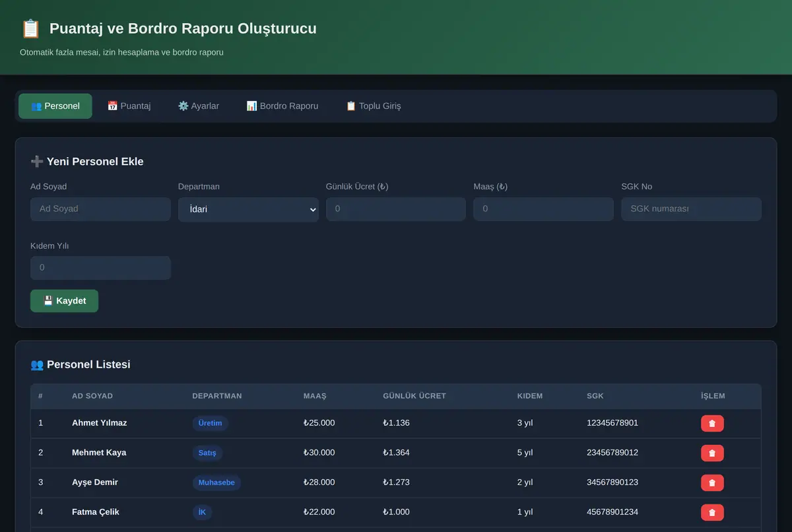792x532 pixels.
Task: Open the Ayarlar tab
Action: [x=199, y=106]
